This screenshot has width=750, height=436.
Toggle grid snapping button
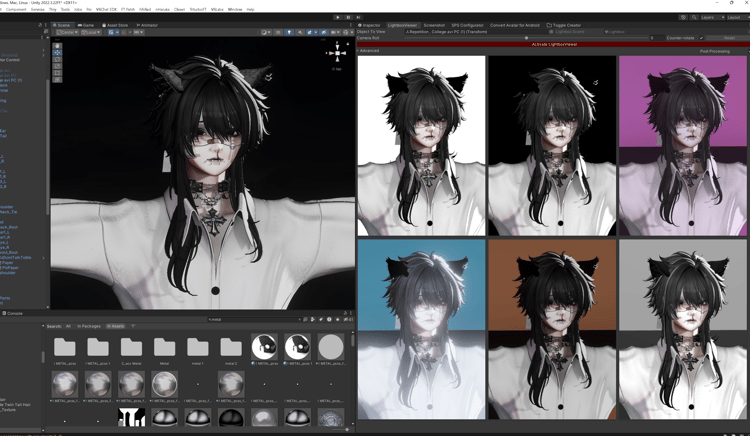(x=124, y=33)
